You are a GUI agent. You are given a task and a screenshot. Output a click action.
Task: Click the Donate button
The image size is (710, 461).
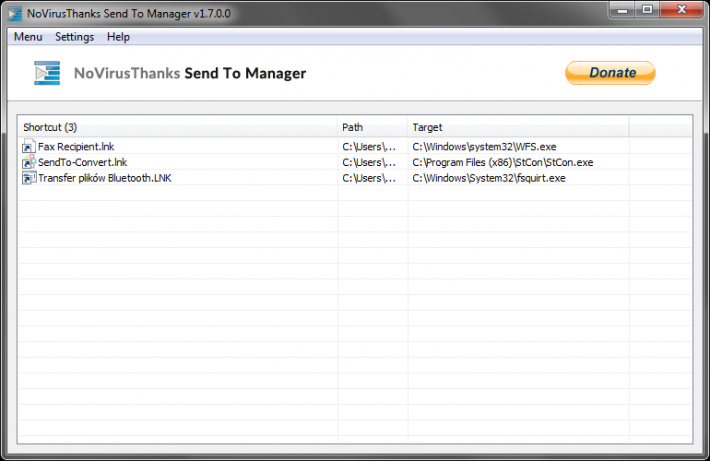tap(610, 73)
